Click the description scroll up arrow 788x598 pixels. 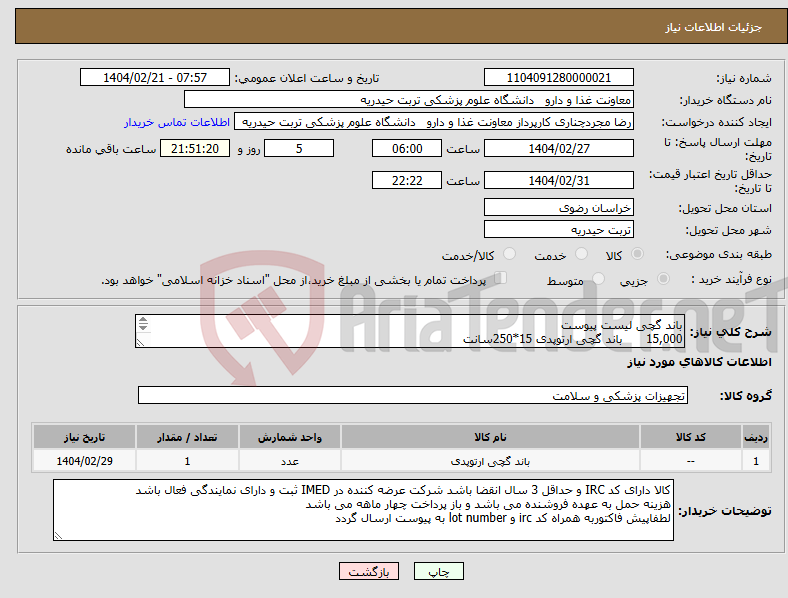[143, 320]
